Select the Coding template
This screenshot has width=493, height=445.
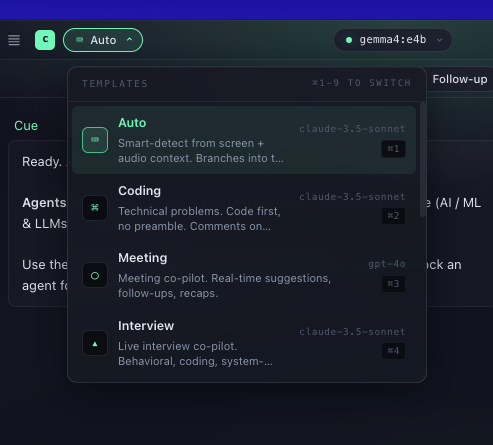244,208
